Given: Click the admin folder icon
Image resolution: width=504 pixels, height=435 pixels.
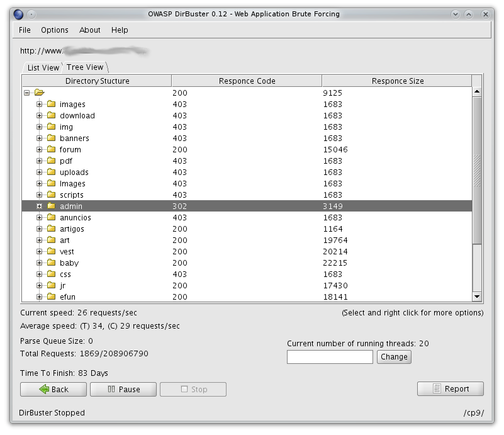Looking at the screenshot, I should pyautogui.click(x=51, y=206).
